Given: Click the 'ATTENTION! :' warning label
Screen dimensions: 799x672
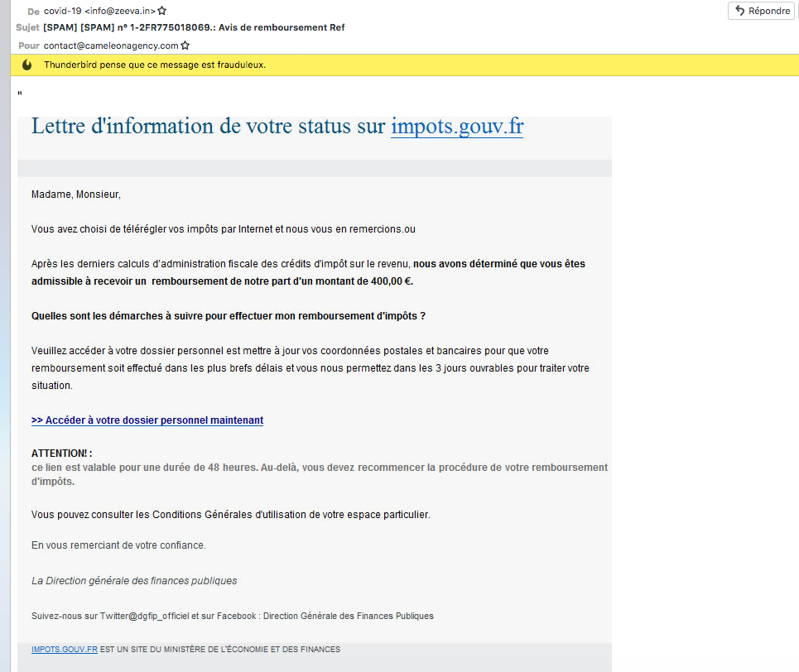Looking at the screenshot, I should (61, 453).
